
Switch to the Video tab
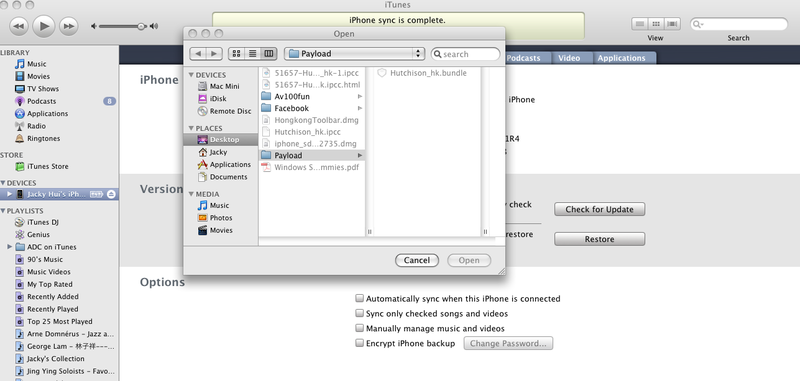pos(569,58)
